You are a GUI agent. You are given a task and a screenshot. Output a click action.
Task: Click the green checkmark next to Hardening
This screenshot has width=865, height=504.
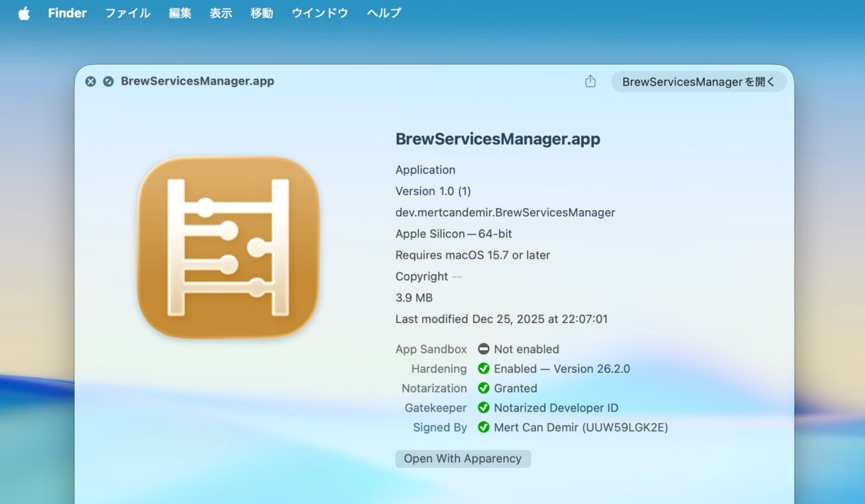tap(484, 369)
